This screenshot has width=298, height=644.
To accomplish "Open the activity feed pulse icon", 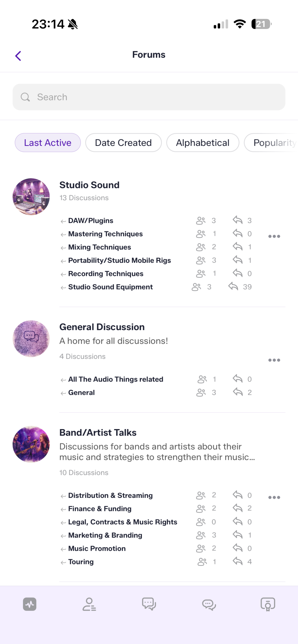I will 29,604.
